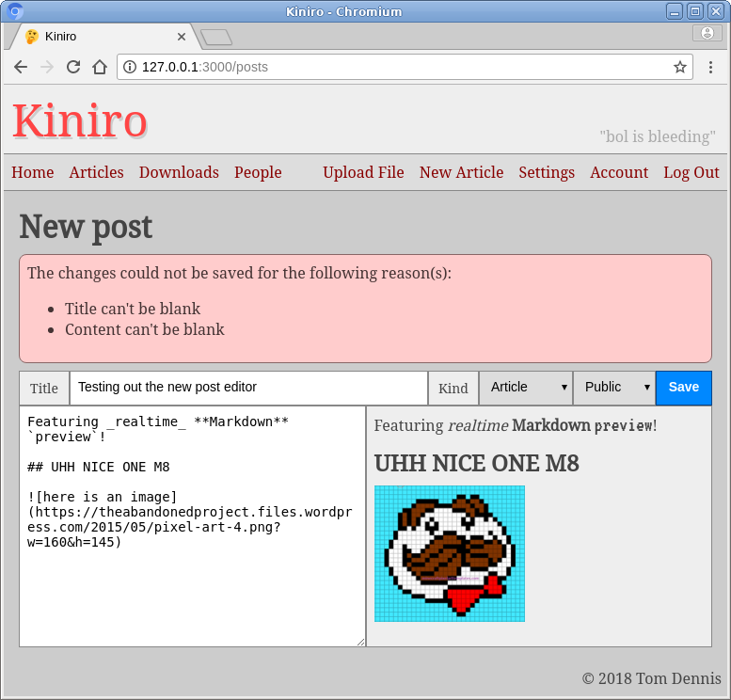This screenshot has height=700, width=731.
Task: Go to Downloads in the navigation bar
Action: (x=179, y=172)
